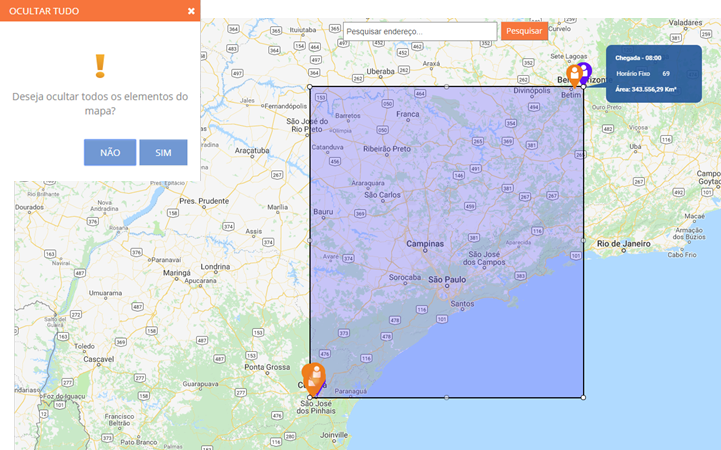Click the Barretos map label
The image size is (721, 450).
click(348, 115)
